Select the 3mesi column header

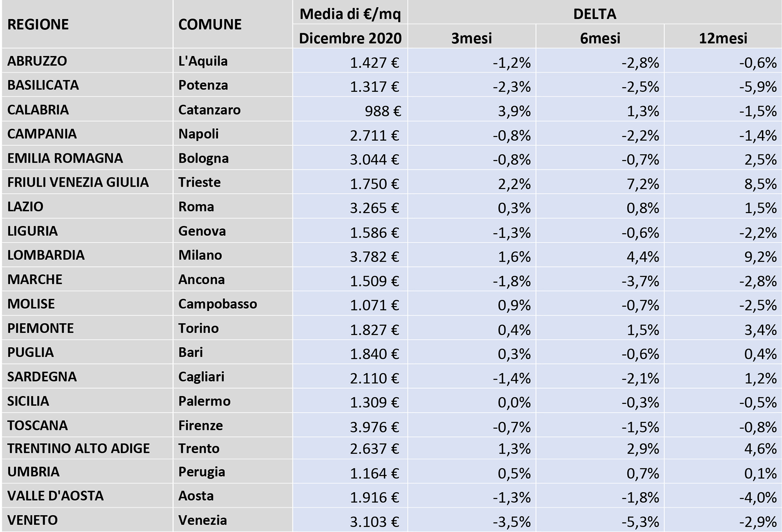click(x=471, y=38)
